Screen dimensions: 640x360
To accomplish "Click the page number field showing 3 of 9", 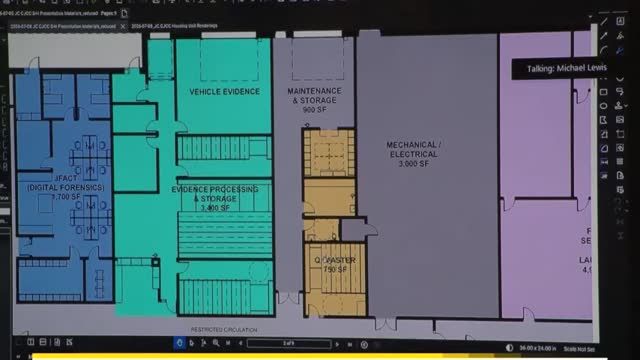I will [x=289, y=344].
